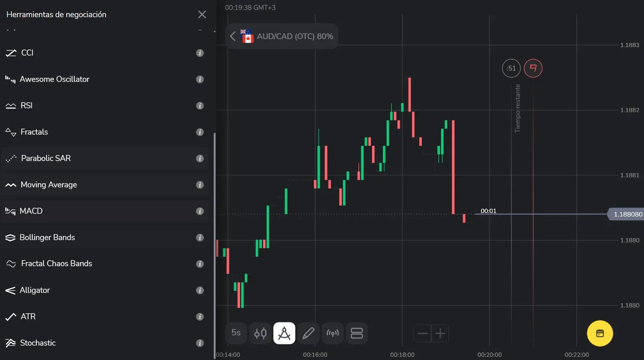View info for Fractals indicator

coord(200,132)
